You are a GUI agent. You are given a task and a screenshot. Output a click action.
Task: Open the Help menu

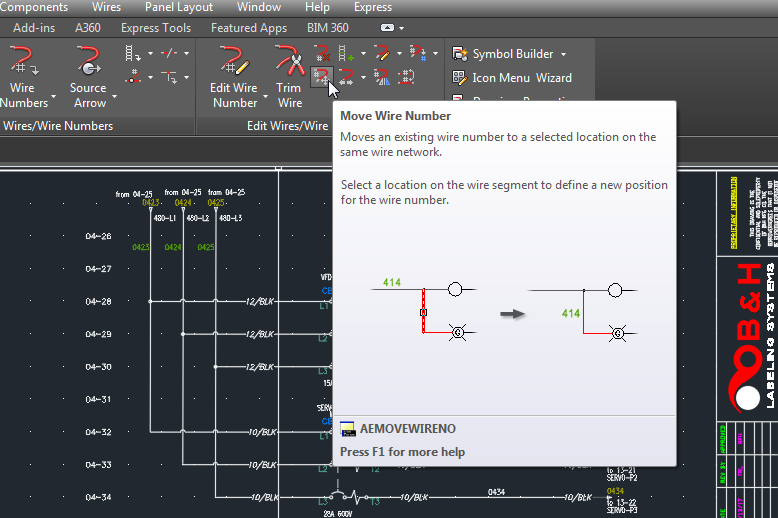point(317,7)
